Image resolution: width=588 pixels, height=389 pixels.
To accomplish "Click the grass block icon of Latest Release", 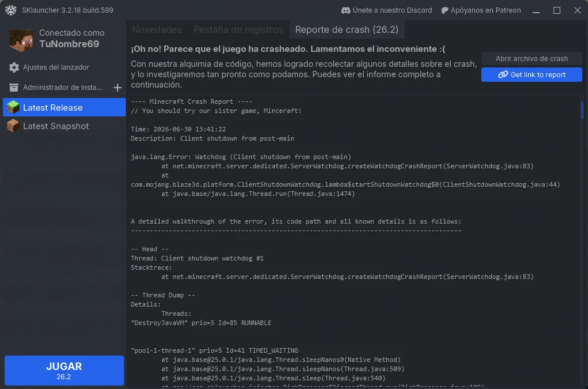I will (x=13, y=107).
